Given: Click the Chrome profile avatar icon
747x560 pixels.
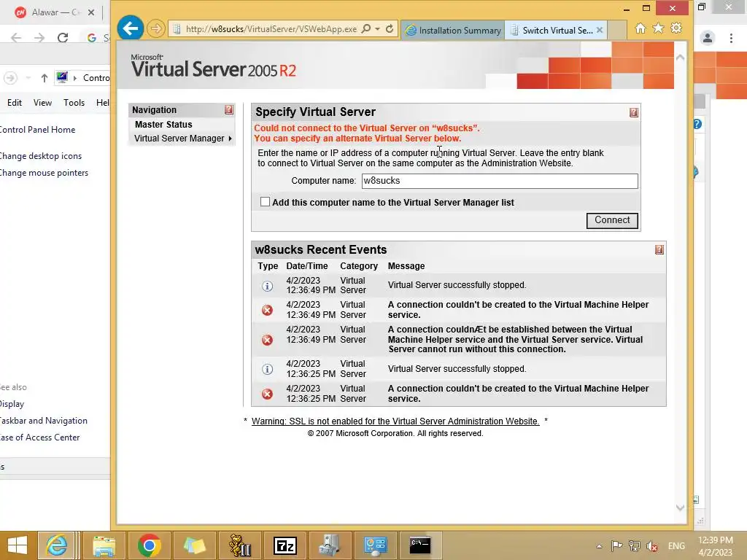Looking at the screenshot, I should coord(708,38).
